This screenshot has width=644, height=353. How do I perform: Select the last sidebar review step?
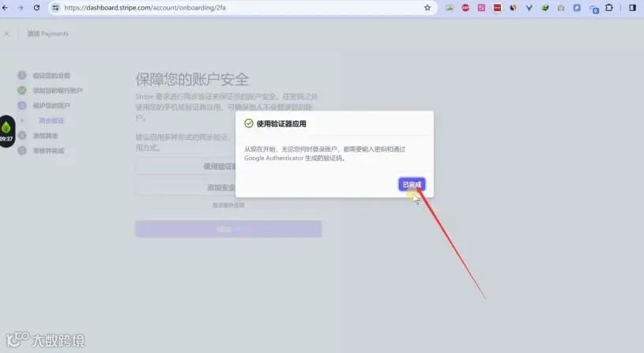41,151
